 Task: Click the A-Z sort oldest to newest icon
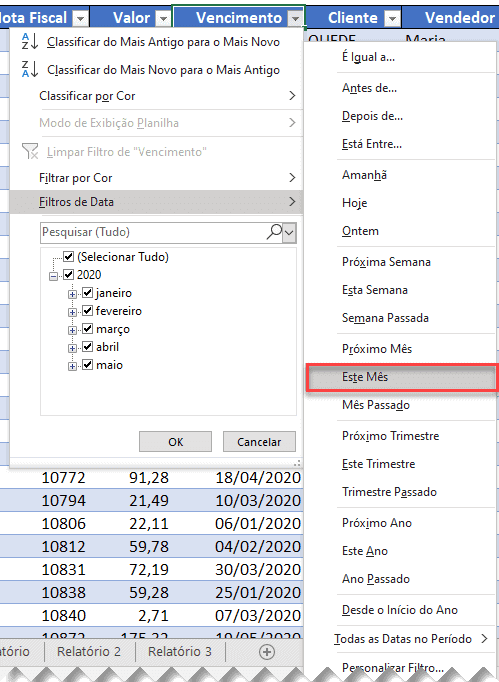[x=30, y=41]
